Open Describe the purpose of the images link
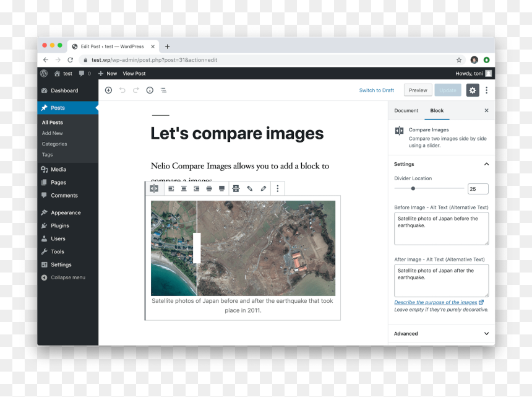Image resolution: width=532 pixels, height=397 pixels. [x=439, y=302]
